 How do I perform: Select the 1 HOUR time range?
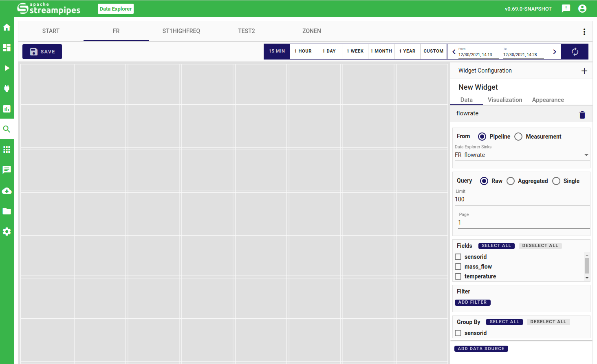(x=303, y=51)
